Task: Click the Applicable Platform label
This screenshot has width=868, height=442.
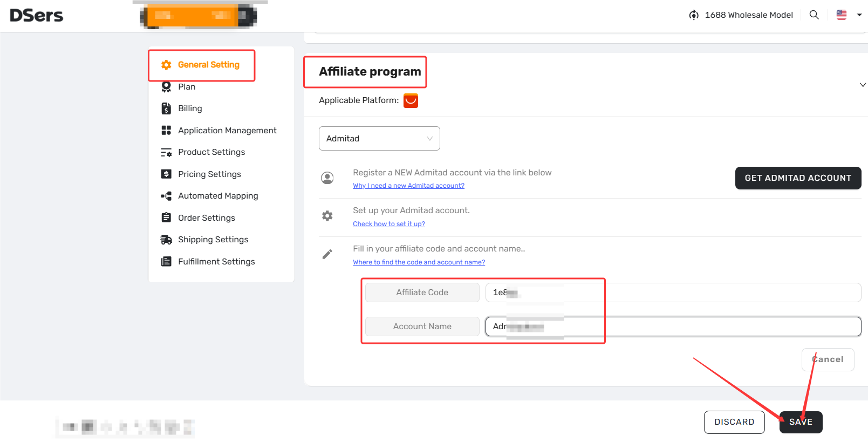Action: 359,100
